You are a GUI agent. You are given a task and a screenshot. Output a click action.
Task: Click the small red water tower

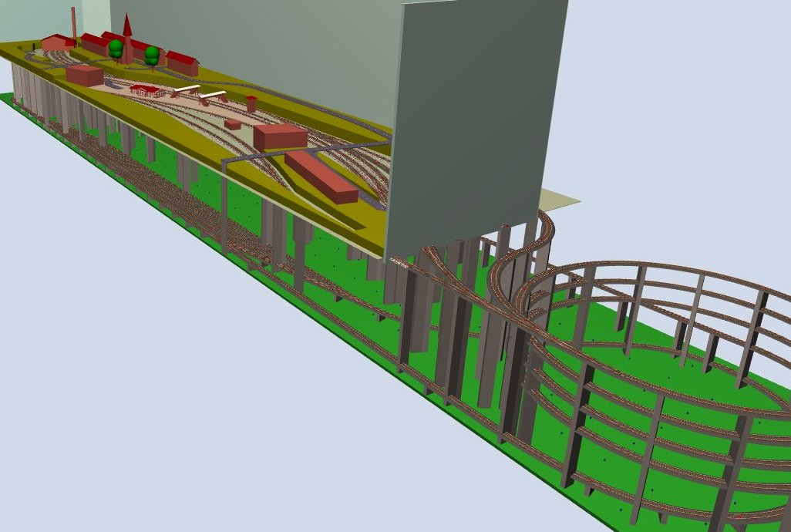(x=251, y=102)
